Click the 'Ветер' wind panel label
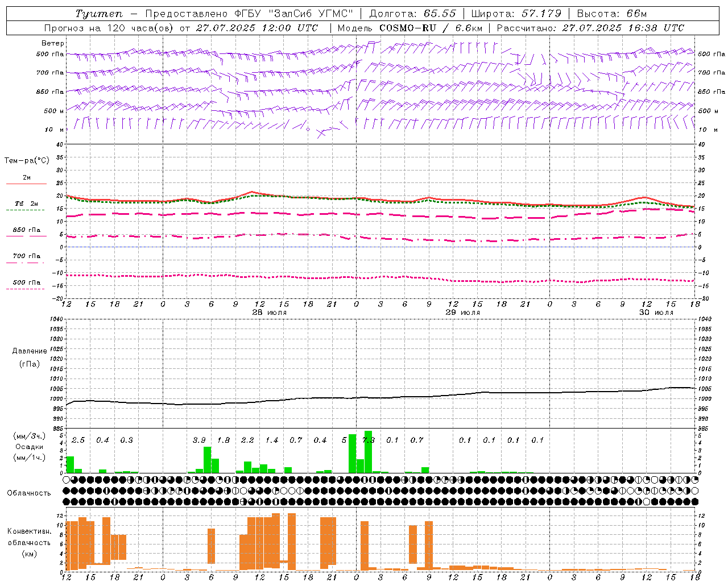This screenshot has height=582, width=728. click(53, 43)
